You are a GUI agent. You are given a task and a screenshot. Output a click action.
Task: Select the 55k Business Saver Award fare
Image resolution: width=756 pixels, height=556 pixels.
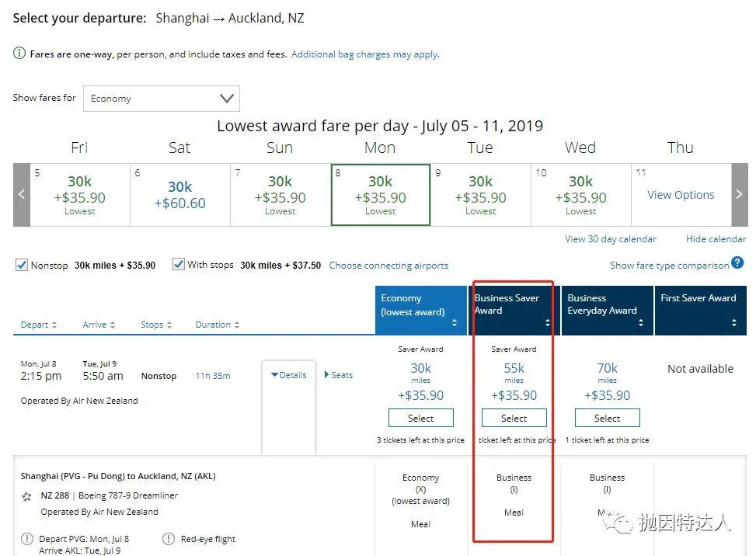coord(514,418)
